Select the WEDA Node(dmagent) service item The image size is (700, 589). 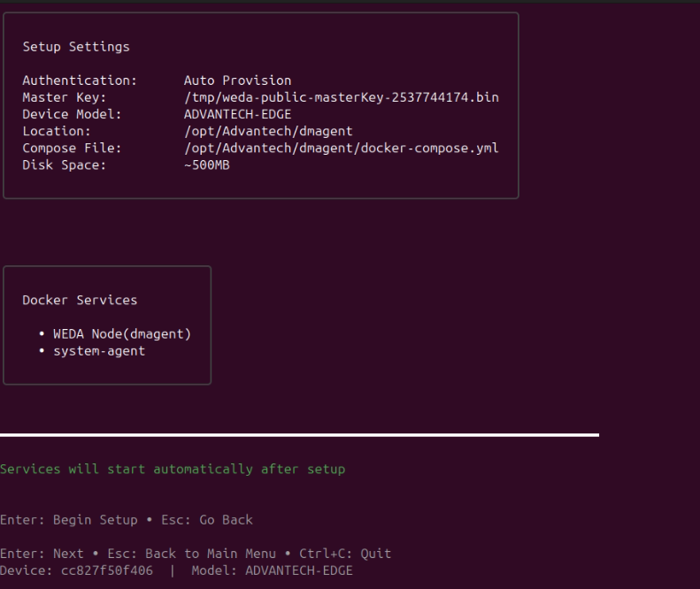(x=122, y=334)
